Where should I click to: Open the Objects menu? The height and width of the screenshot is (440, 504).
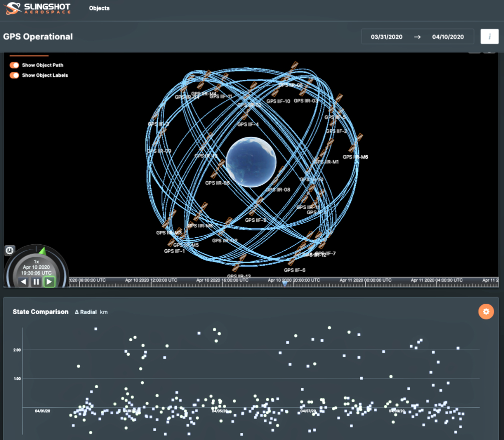(x=99, y=8)
